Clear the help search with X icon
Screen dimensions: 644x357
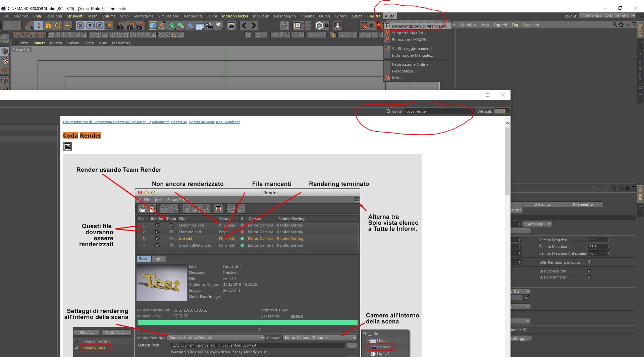click(x=388, y=111)
